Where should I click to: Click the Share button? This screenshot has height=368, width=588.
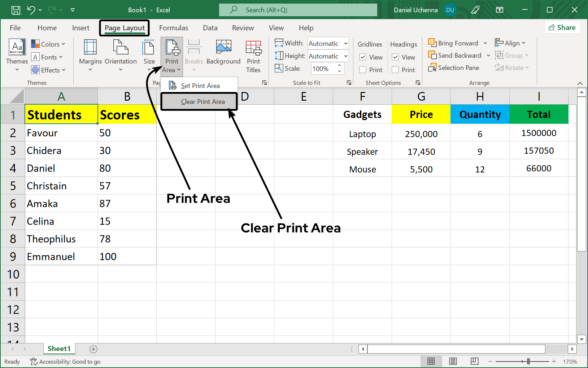point(562,27)
